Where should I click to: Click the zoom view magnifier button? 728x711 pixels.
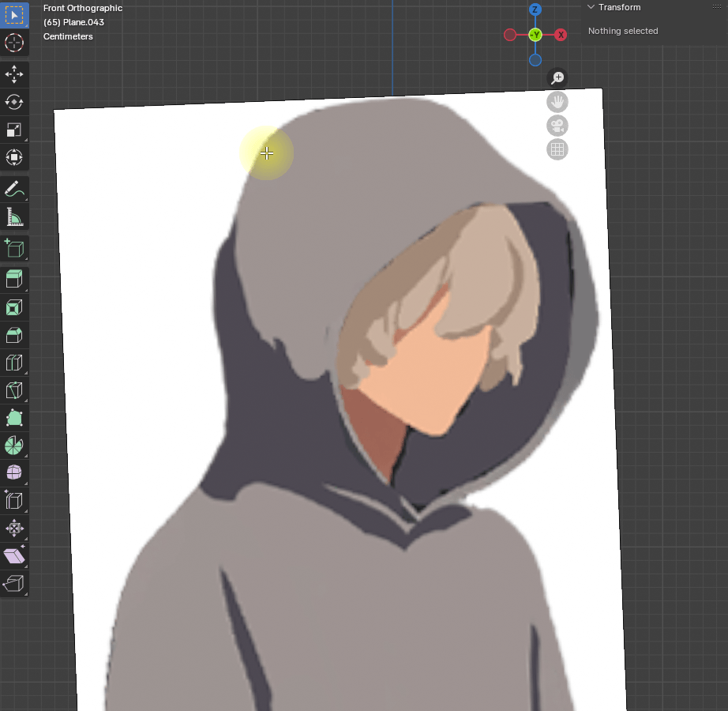[x=557, y=78]
